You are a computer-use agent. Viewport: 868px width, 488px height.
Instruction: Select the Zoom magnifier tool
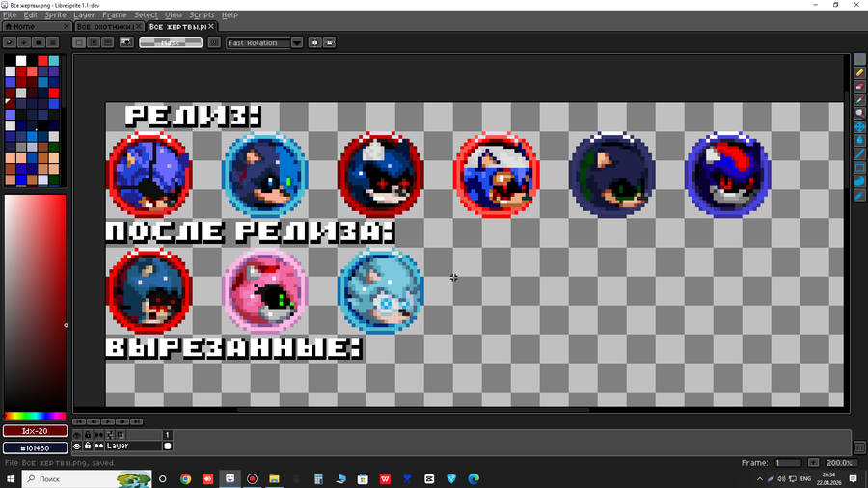(x=859, y=114)
